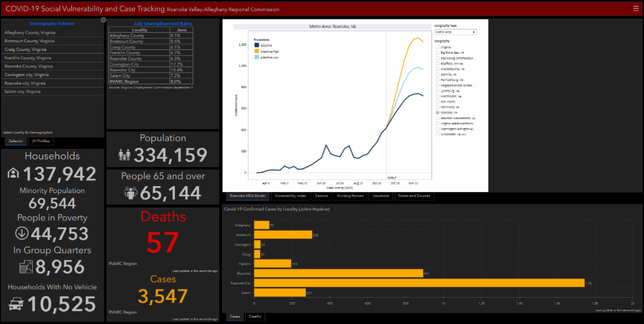Click the family icon beside Population
The height and width of the screenshot is (324, 644).
(125, 156)
